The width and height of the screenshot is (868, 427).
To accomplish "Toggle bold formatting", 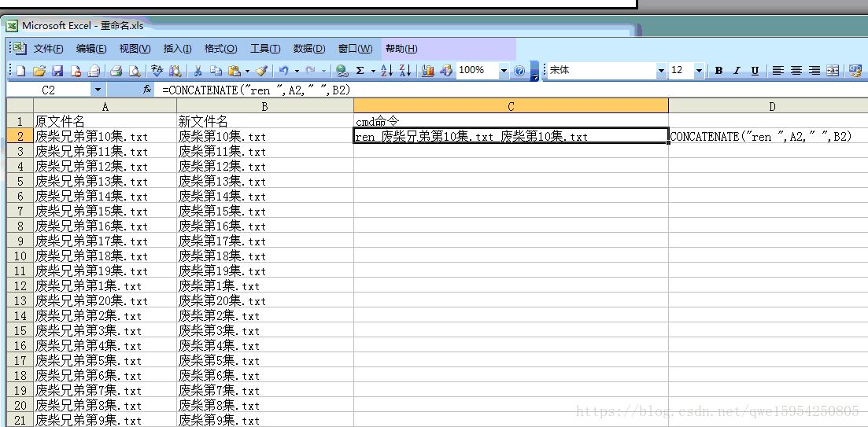I will tap(718, 71).
